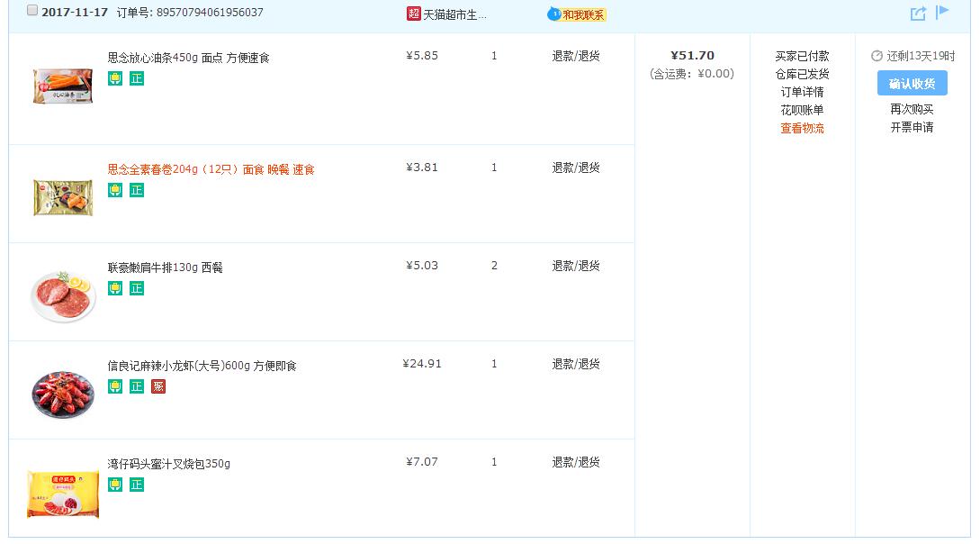
Task: Open the 花呗账单 link
Action: pyautogui.click(x=802, y=110)
